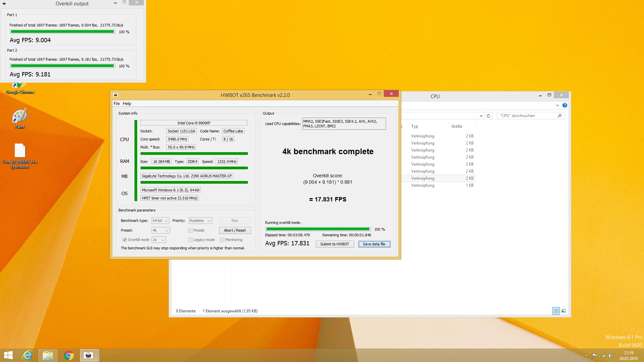Click the Coffee Lake code name value
Screen dimensions: 644x362
pyautogui.click(x=233, y=131)
